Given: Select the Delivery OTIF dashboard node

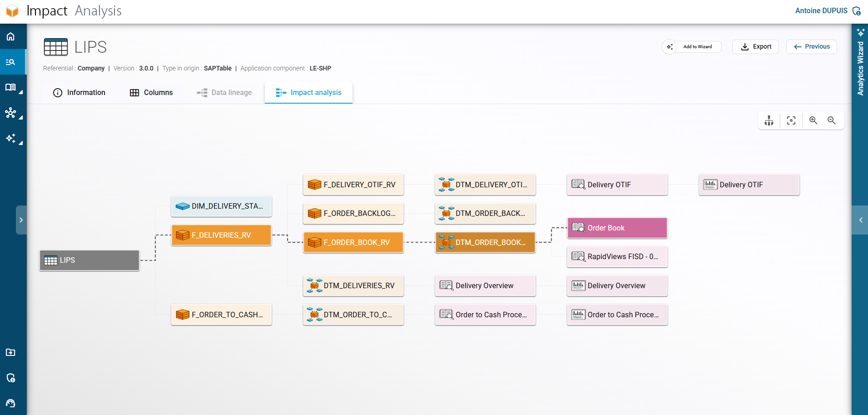Looking at the screenshot, I should [x=749, y=185].
